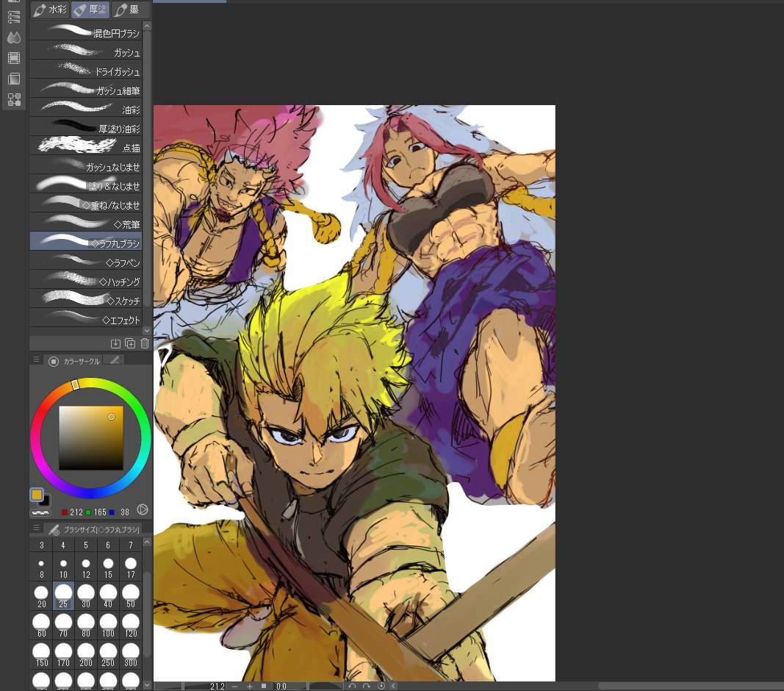The width and height of the screenshot is (784, 691).
Task: Rotate canvas left using status bar icon
Action: [x=352, y=687]
